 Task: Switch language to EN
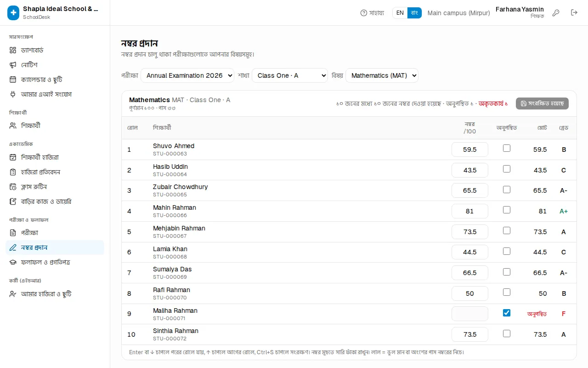(x=400, y=13)
